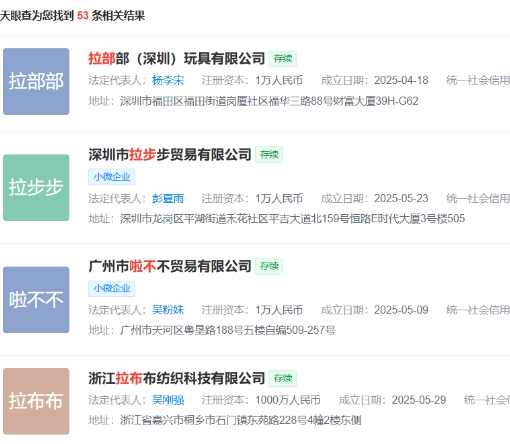This screenshot has height=444, width=510.
Task: Click the green 拉步步 company logo tile
Action: pyautogui.click(x=36, y=187)
